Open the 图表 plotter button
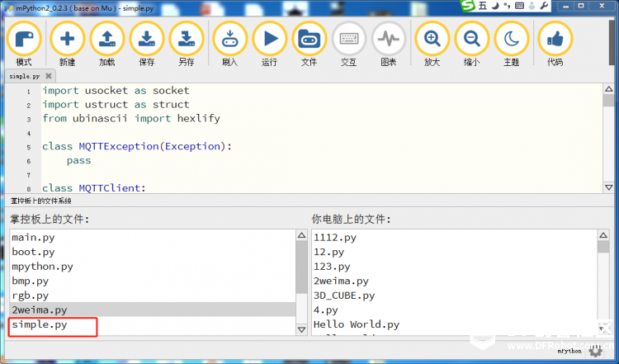This screenshot has width=619, height=364. [x=389, y=44]
